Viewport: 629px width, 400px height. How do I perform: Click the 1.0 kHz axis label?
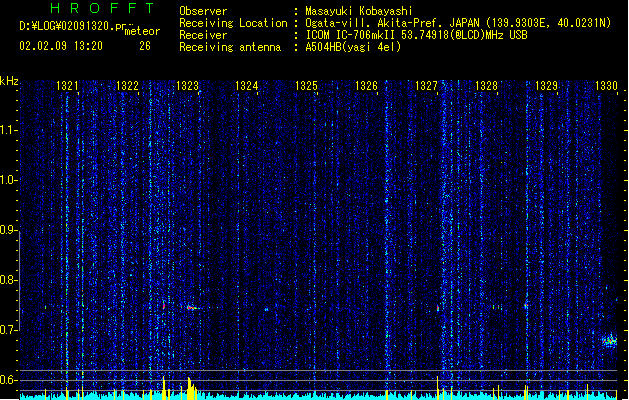pyautogui.click(x=8, y=180)
